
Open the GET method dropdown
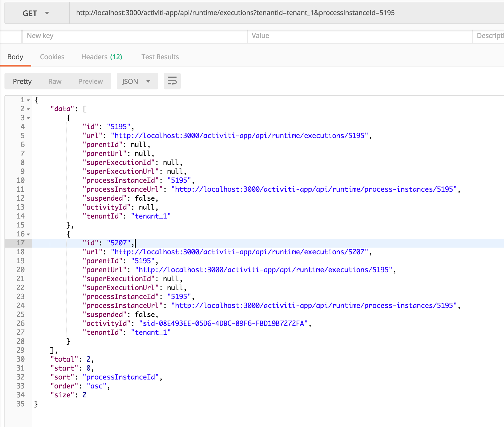pos(37,13)
